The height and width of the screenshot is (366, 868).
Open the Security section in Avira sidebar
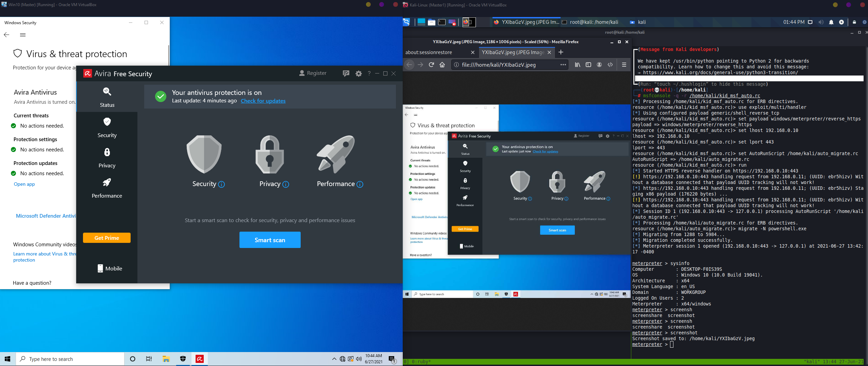click(x=107, y=128)
